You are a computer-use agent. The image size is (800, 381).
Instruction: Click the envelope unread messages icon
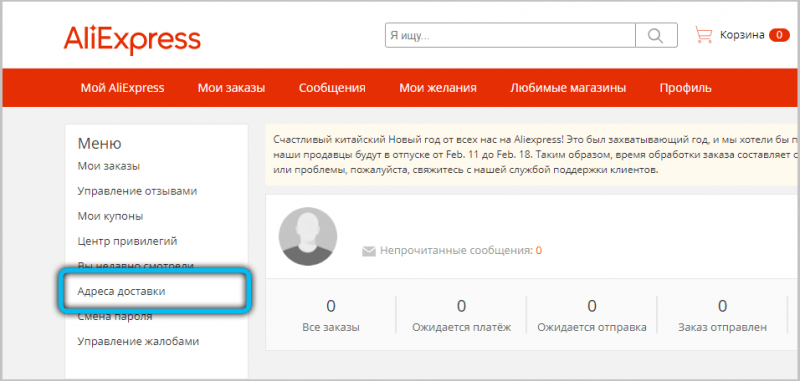pos(368,251)
